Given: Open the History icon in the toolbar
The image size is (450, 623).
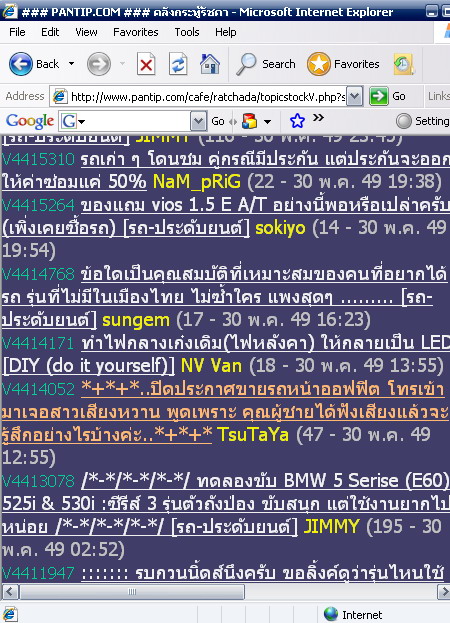Looking at the screenshot, I should pyautogui.click(x=404, y=64).
